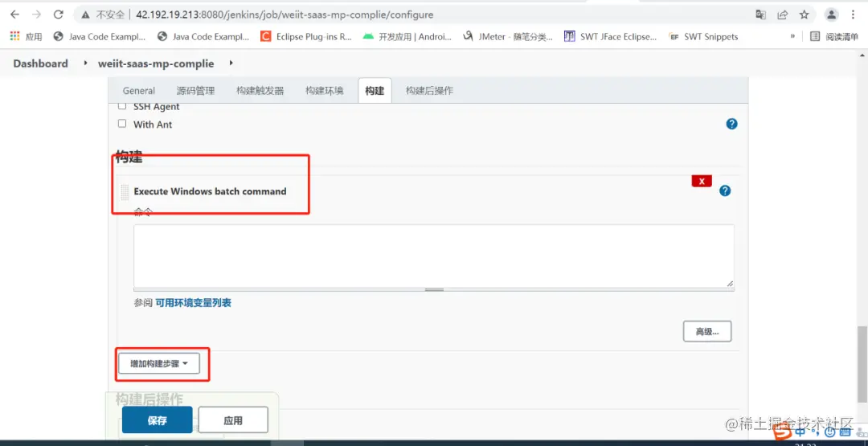Grab the build step drag handle

[x=125, y=192]
